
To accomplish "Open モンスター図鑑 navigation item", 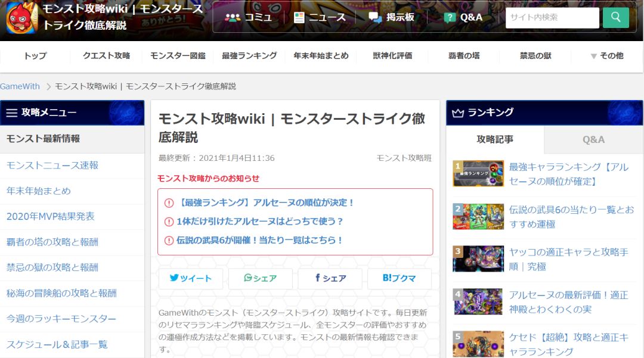I will click(x=178, y=56).
